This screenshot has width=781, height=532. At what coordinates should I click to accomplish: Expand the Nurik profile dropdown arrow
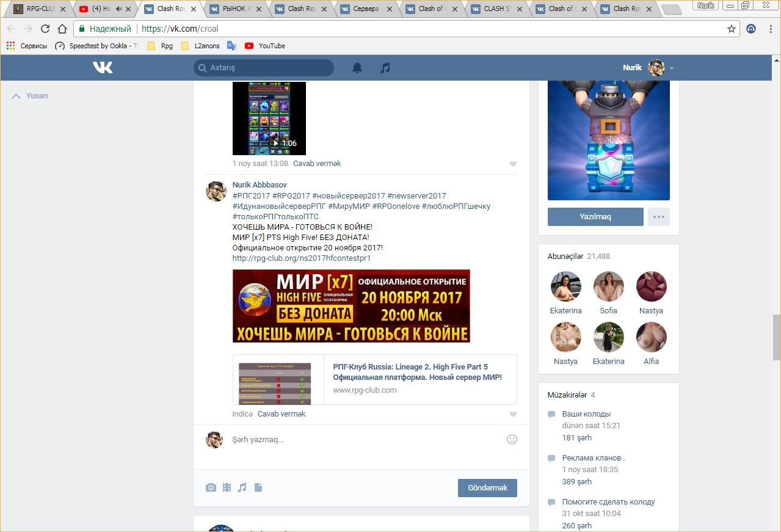[x=672, y=68]
